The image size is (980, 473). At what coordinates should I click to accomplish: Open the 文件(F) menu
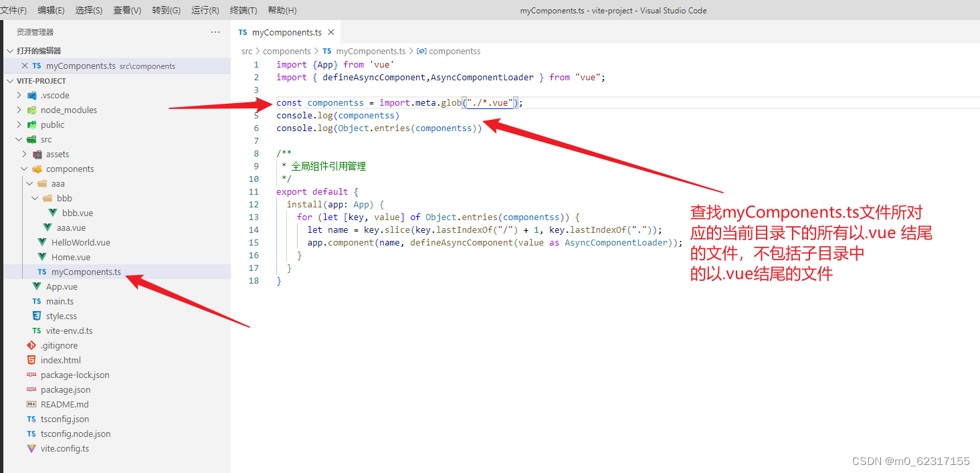tap(13, 10)
